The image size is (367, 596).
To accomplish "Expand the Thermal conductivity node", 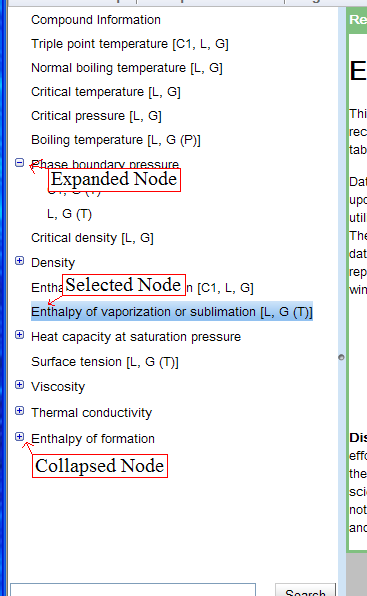I will (x=19, y=411).
